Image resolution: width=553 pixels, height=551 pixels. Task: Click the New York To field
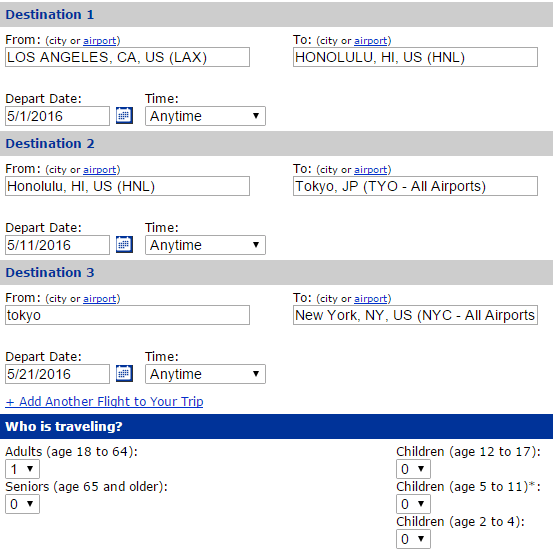[x=415, y=315]
